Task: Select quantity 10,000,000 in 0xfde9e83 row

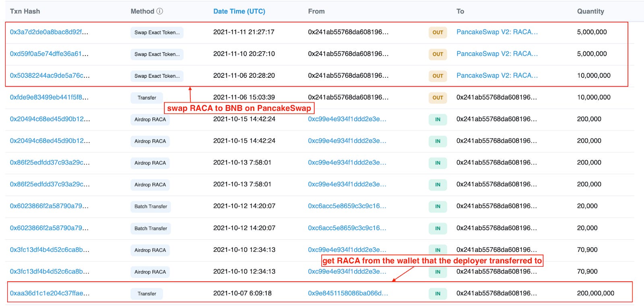Action: coord(594,97)
